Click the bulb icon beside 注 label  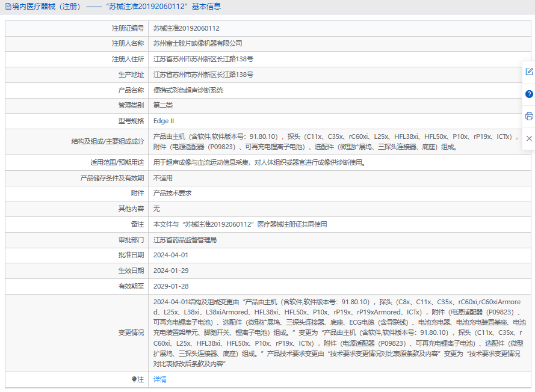tap(134, 379)
